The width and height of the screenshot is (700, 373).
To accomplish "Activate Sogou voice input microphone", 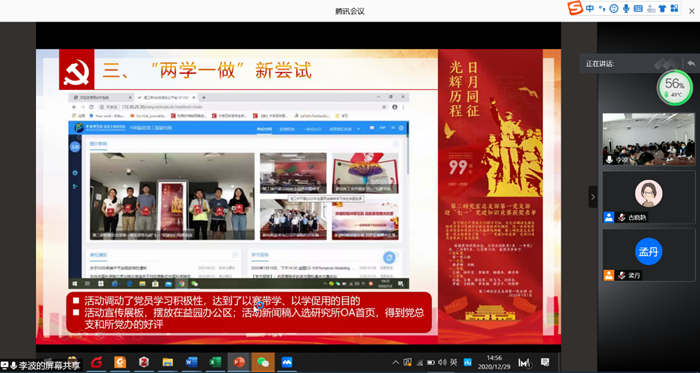I will point(626,8).
